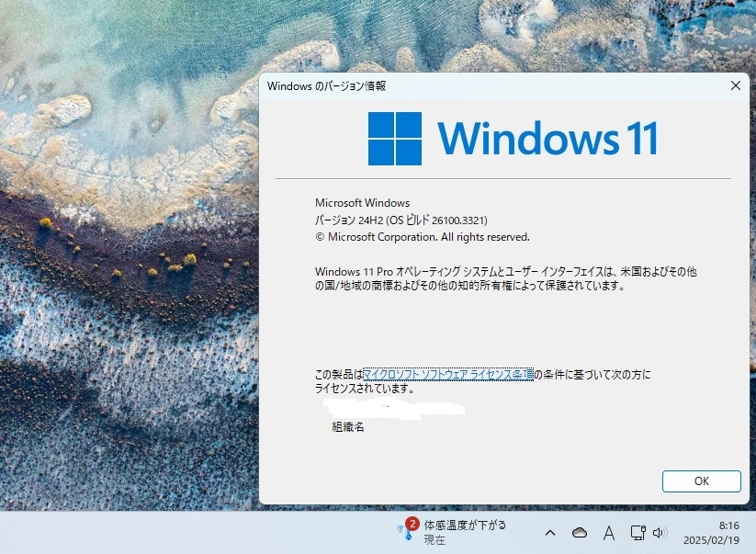Click the Microsoft Corporation copyright line
This screenshot has height=554, width=756.
click(x=423, y=237)
